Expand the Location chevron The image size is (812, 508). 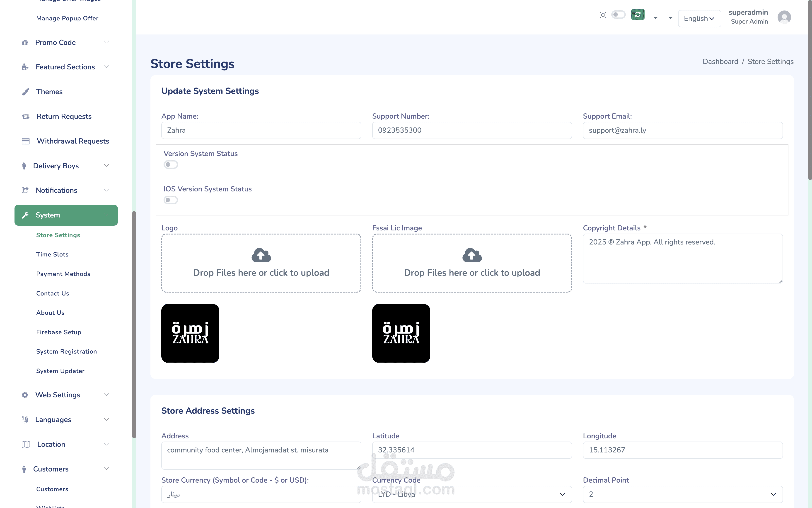point(106,444)
